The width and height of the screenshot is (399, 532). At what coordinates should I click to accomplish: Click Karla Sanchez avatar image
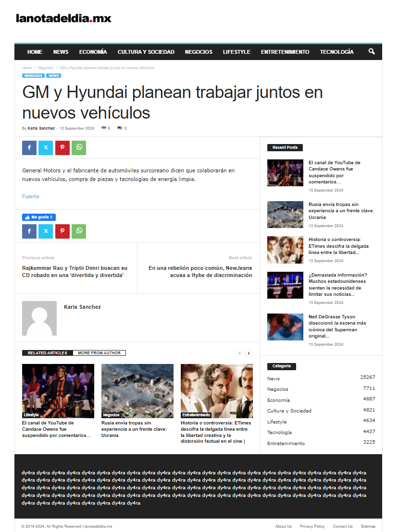[x=39, y=318]
